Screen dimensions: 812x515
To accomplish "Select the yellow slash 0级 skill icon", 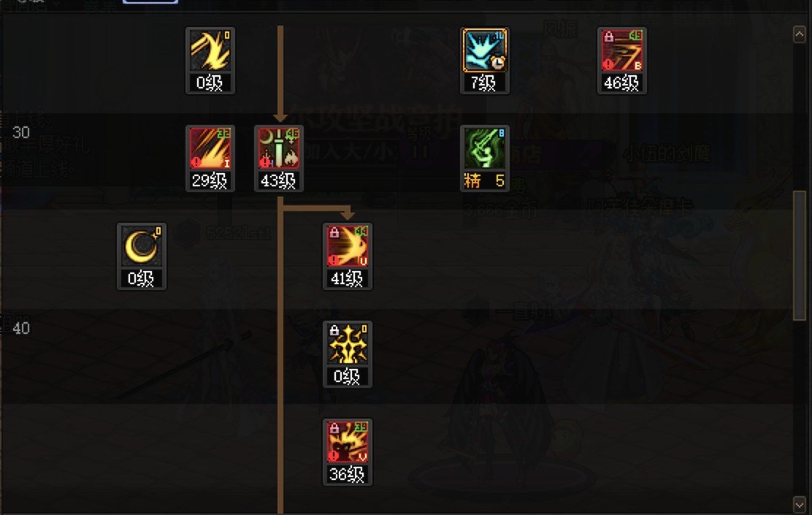I will (x=210, y=61).
